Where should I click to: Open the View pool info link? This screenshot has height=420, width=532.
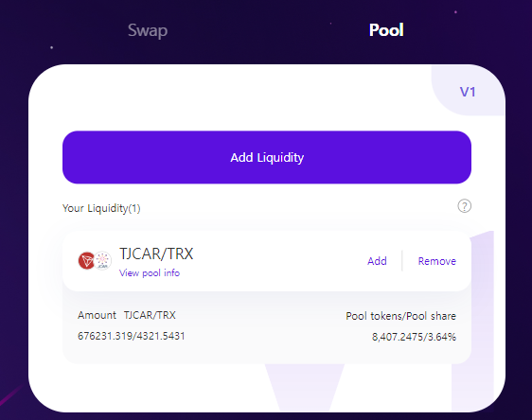[x=150, y=272]
